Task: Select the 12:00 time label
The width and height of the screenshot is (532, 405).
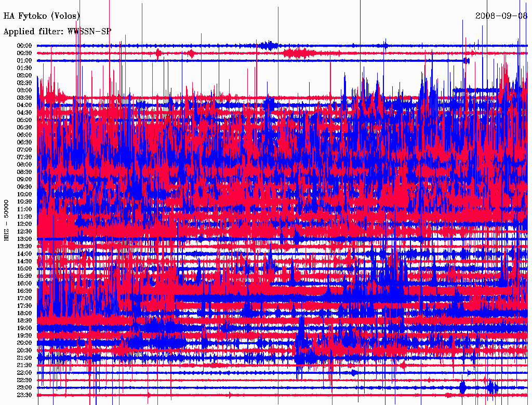Action: [24, 224]
